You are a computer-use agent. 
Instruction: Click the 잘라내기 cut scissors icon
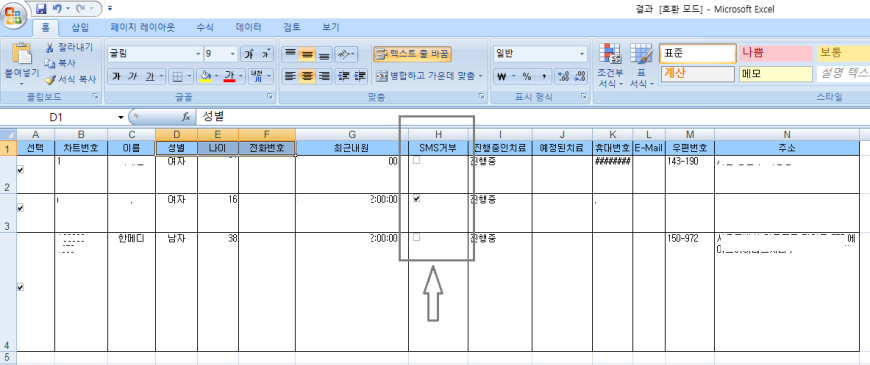(50, 48)
